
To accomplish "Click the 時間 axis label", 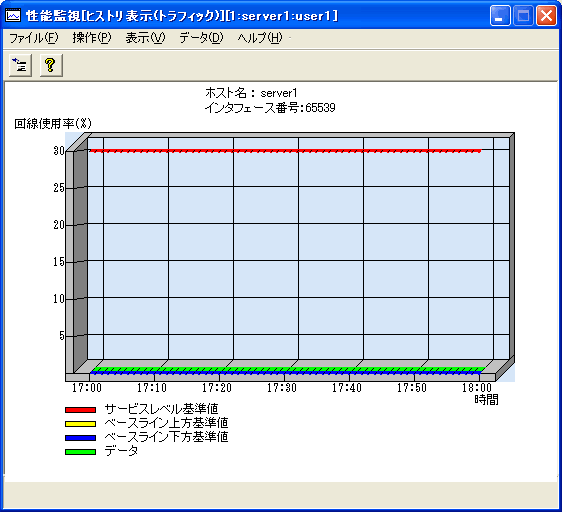I will tap(486, 399).
